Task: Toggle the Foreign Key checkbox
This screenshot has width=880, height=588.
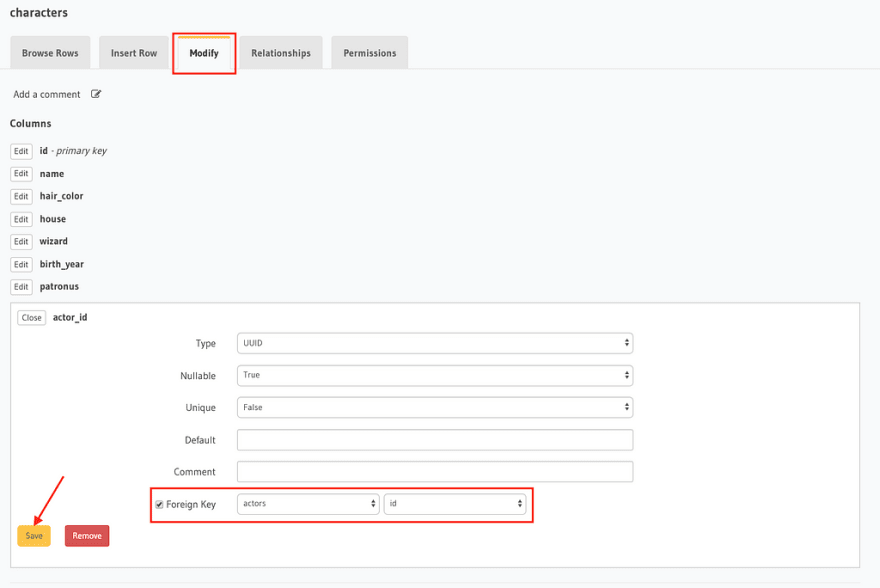Action: point(159,504)
